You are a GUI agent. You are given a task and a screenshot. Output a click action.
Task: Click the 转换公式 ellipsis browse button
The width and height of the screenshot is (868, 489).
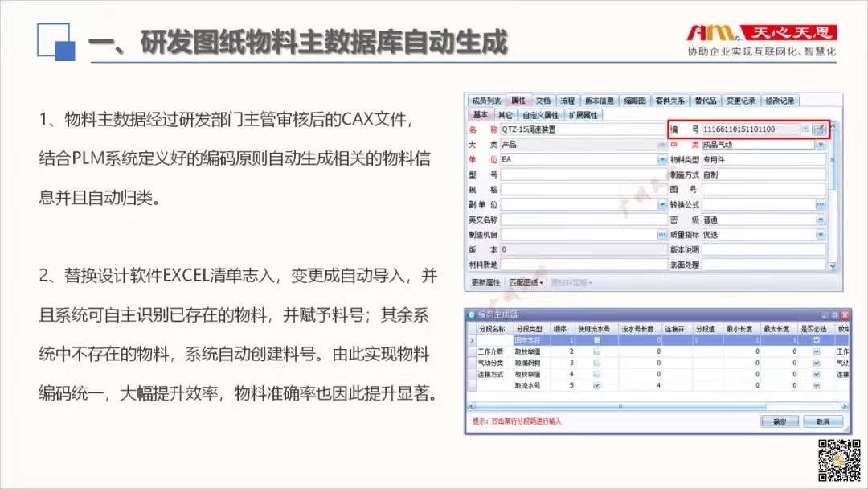coord(821,205)
